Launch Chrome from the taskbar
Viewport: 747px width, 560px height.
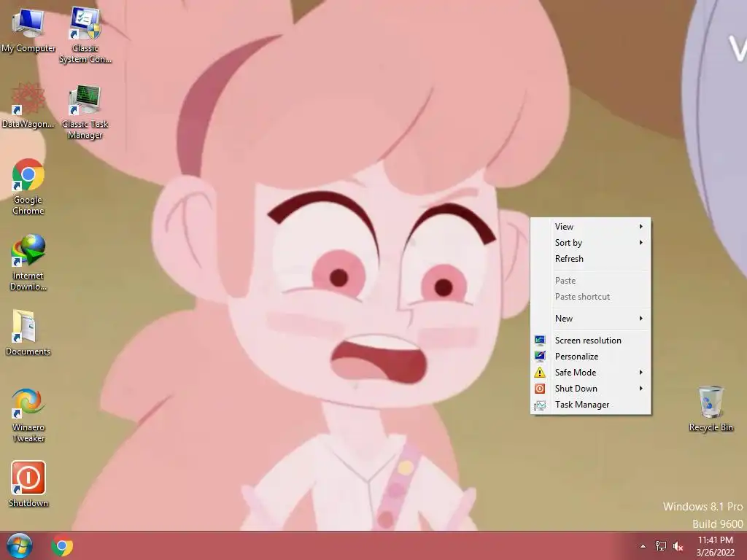[62, 545]
